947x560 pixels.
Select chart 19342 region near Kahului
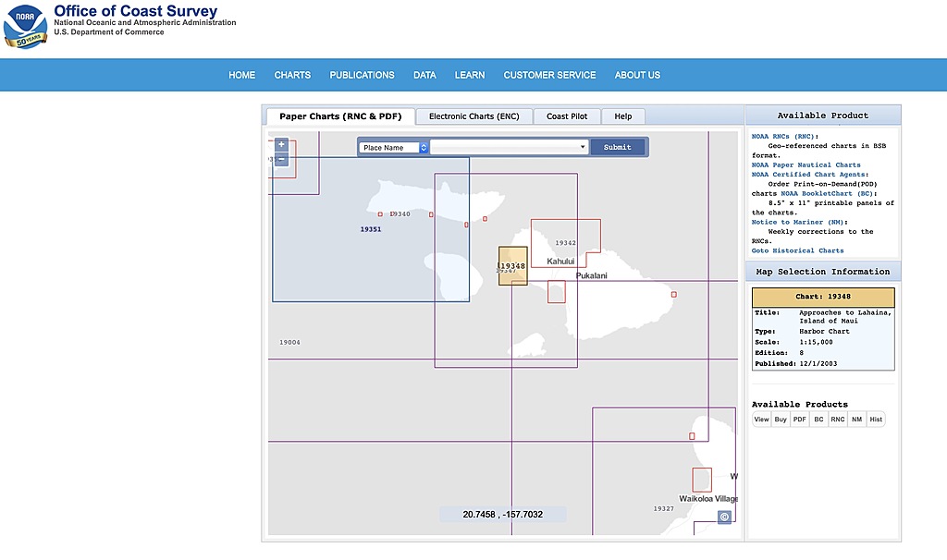tap(565, 243)
